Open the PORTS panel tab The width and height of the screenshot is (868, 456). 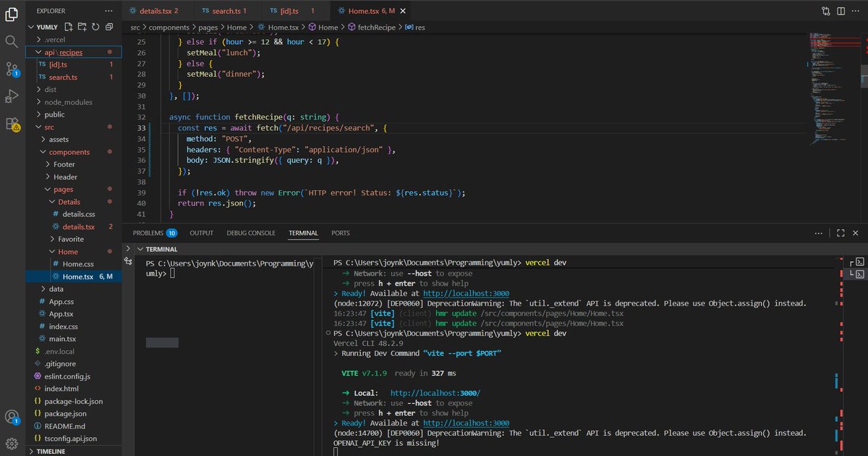(x=341, y=233)
